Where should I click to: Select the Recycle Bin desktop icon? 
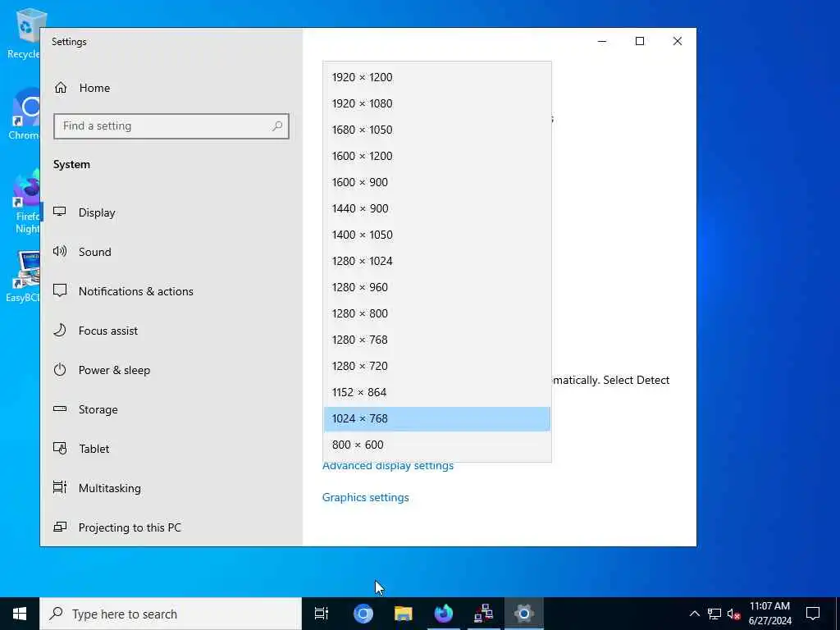[24, 34]
